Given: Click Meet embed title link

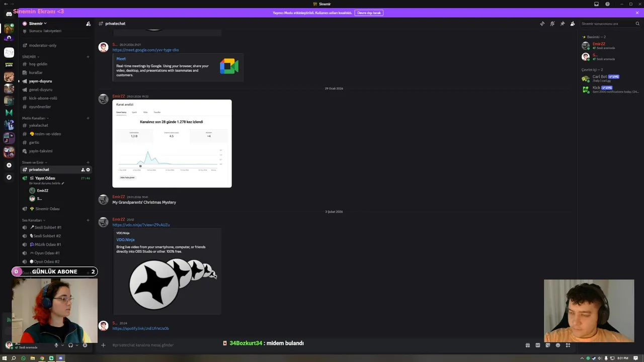Looking at the screenshot, I should (121, 59).
